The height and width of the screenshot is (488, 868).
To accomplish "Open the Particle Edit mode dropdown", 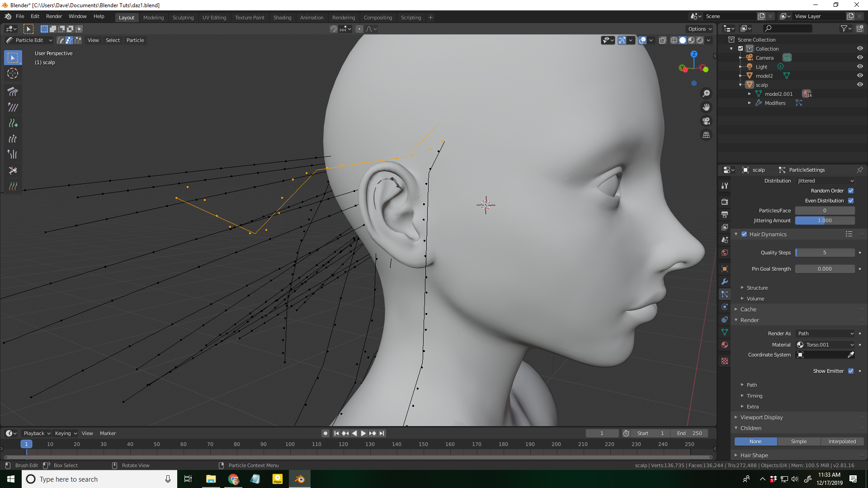I will point(29,40).
